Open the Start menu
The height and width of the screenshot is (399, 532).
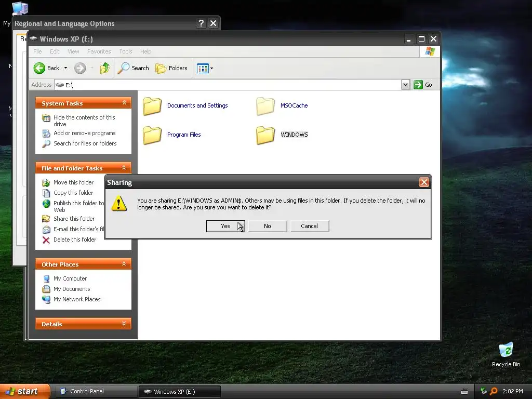tap(25, 391)
